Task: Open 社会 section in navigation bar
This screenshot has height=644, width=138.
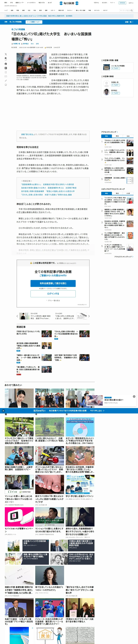Action: [x=29, y=11]
